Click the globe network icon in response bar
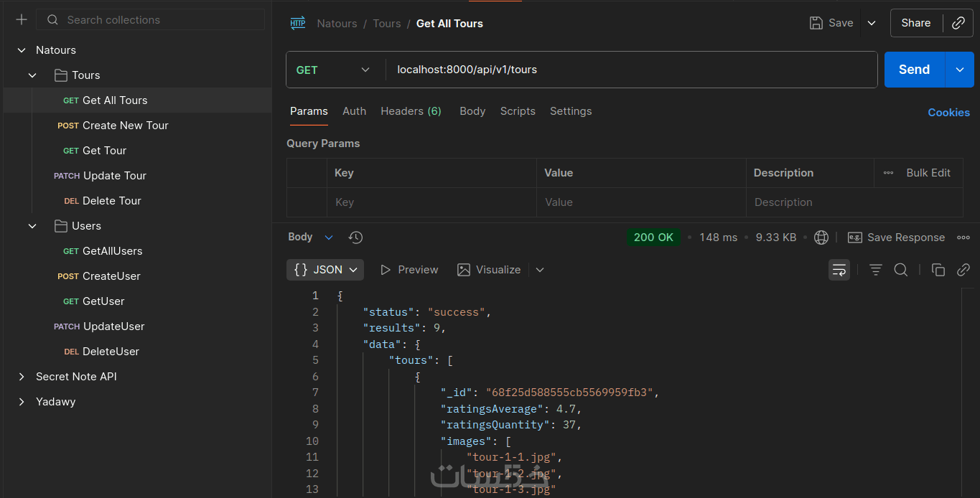 tap(821, 238)
